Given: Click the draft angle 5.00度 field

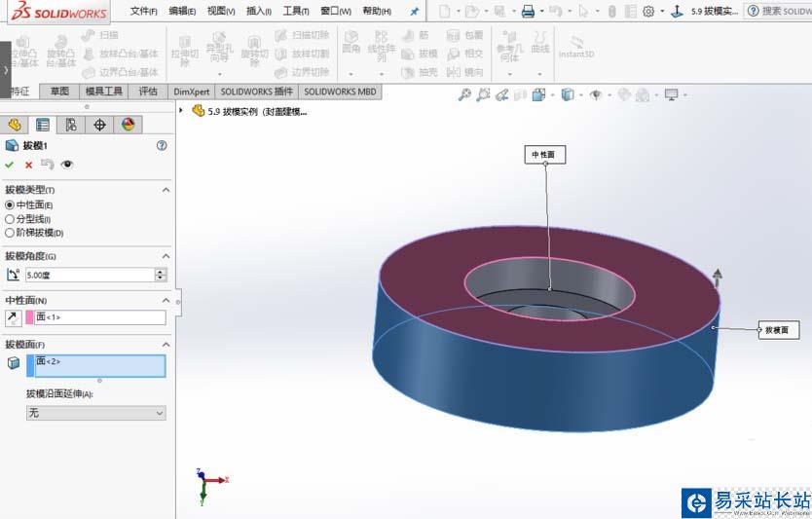Looking at the screenshot, I should coord(91,275).
